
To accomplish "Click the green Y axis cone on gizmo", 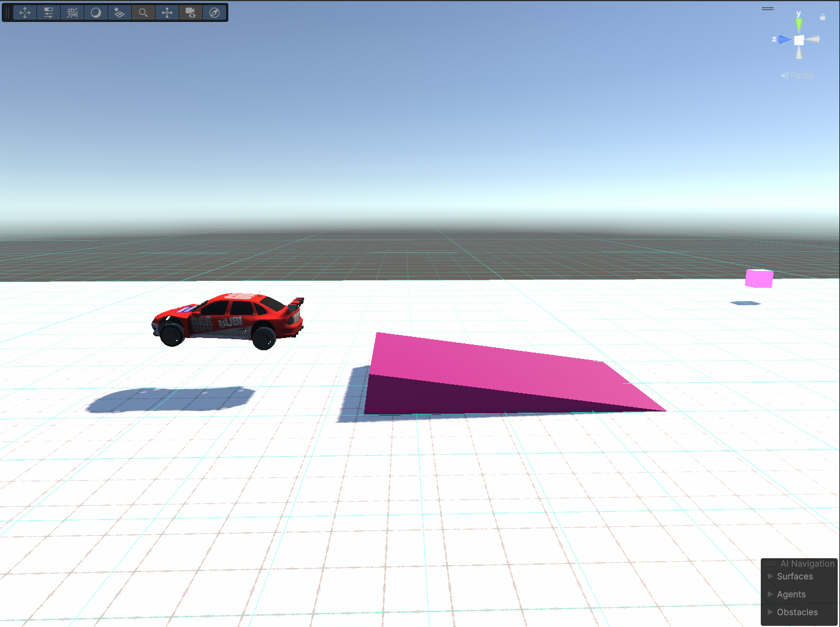I will tap(799, 24).
